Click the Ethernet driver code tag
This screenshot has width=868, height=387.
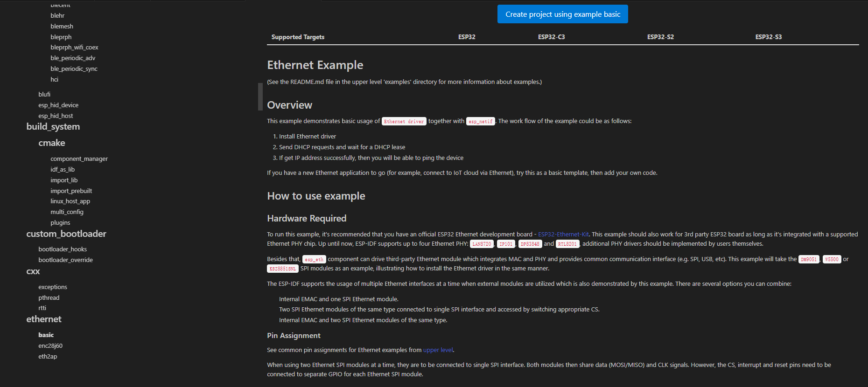pos(404,121)
